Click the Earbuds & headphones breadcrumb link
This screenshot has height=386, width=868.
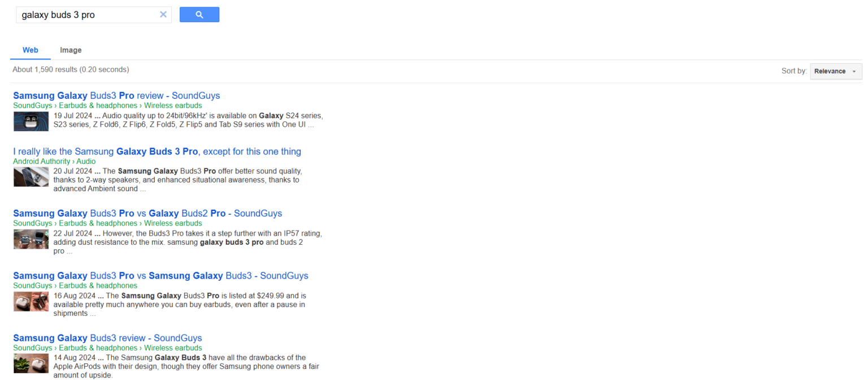click(x=98, y=105)
